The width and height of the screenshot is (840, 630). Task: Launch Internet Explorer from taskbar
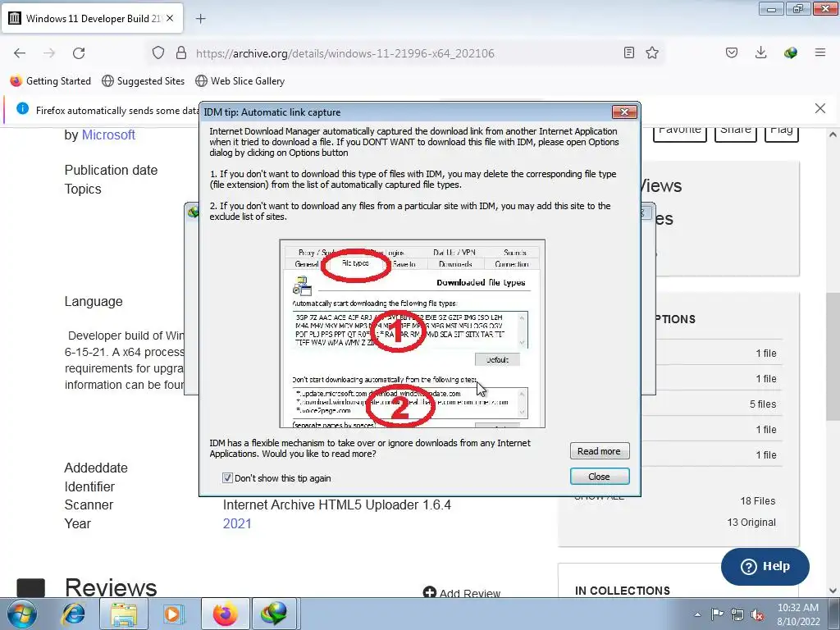coord(73,614)
